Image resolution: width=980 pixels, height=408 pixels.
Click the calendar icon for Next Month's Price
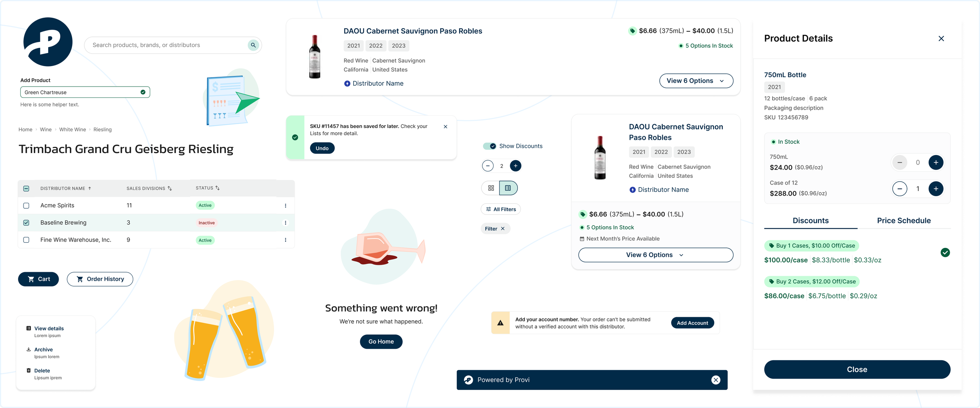pos(582,239)
